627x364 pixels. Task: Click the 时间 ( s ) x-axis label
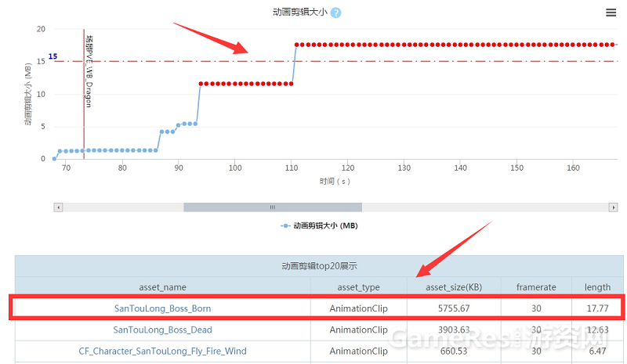[335, 182]
